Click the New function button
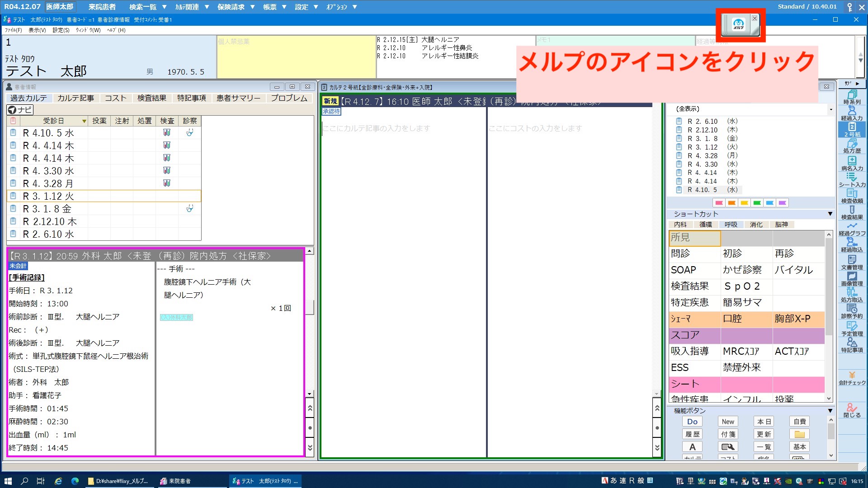 click(728, 422)
